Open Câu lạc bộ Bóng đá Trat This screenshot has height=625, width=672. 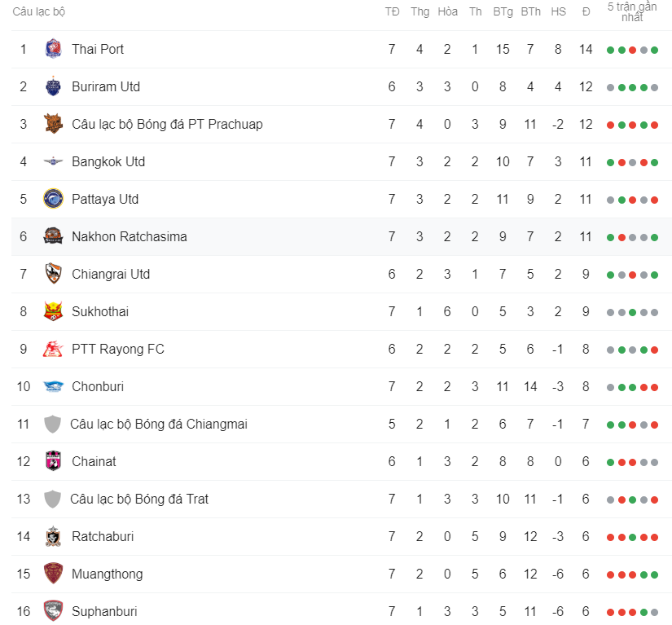pyautogui.click(x=138, y=499)
